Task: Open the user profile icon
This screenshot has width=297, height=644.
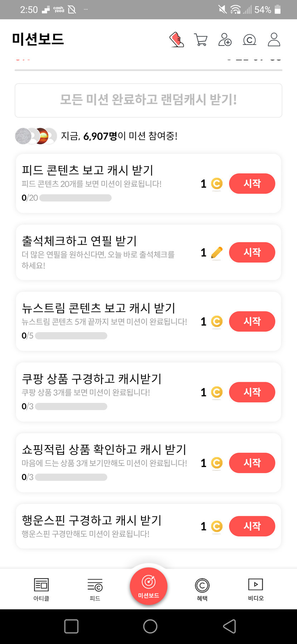Action: (274, 39)
